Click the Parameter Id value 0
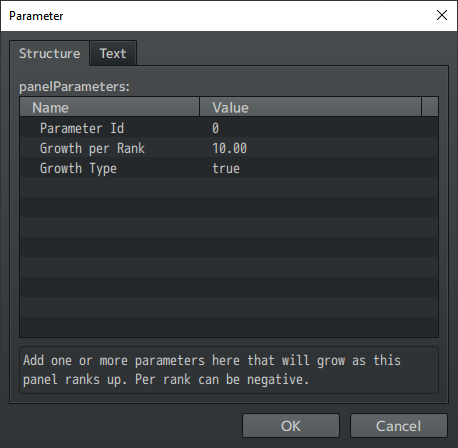458x448 pixels. 215,128
